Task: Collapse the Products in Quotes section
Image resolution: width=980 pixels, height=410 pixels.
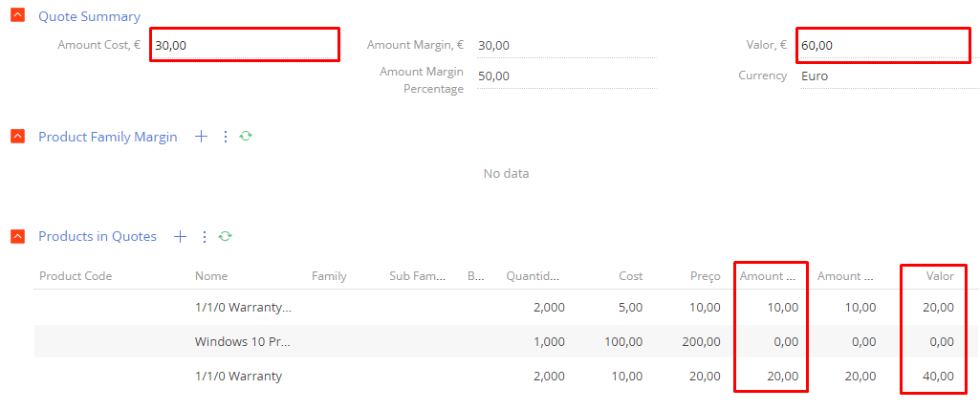Action: tap(18, 236)
